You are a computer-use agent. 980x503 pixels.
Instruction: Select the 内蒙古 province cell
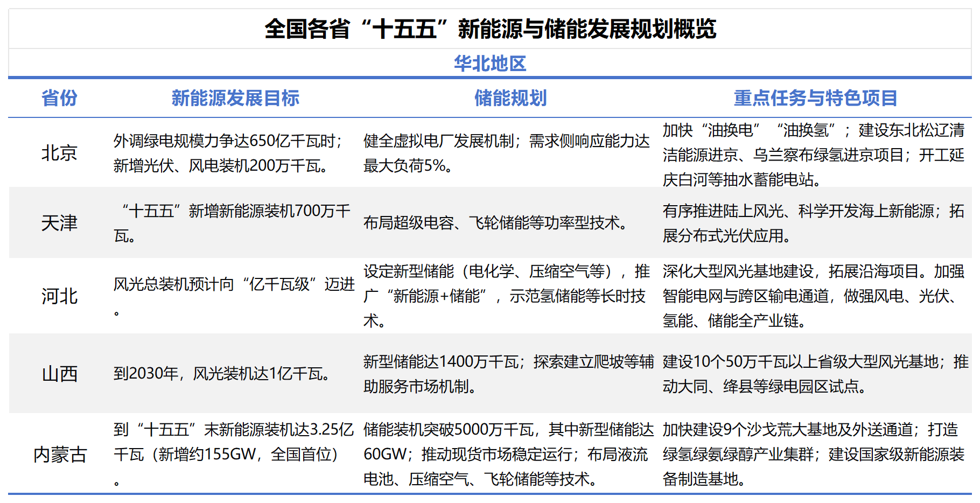60,455
